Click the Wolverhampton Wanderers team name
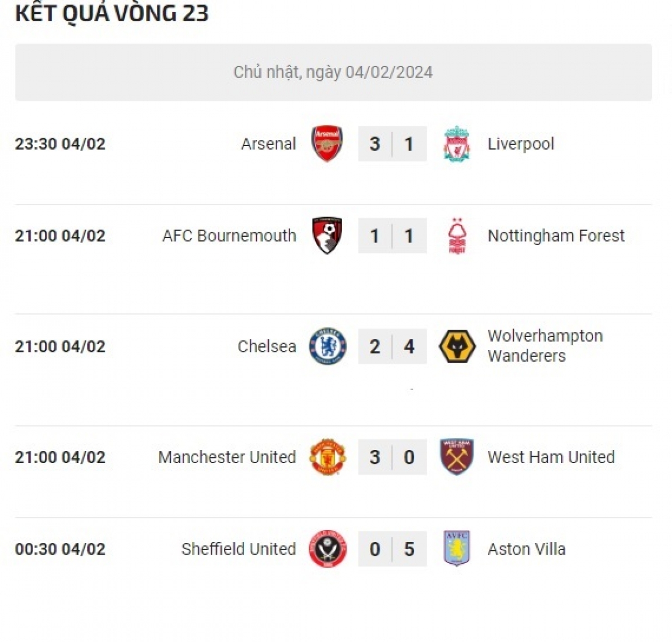 [545, 346]
